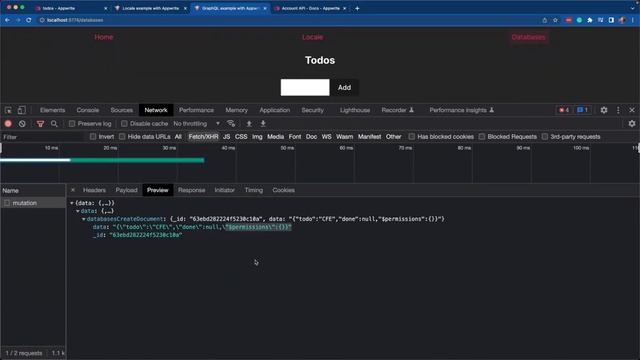This screenshot has height=360, width=640.
Task: Import HAR file upload arrow icon
Action: pyautogui.click(x=249, y=124)
